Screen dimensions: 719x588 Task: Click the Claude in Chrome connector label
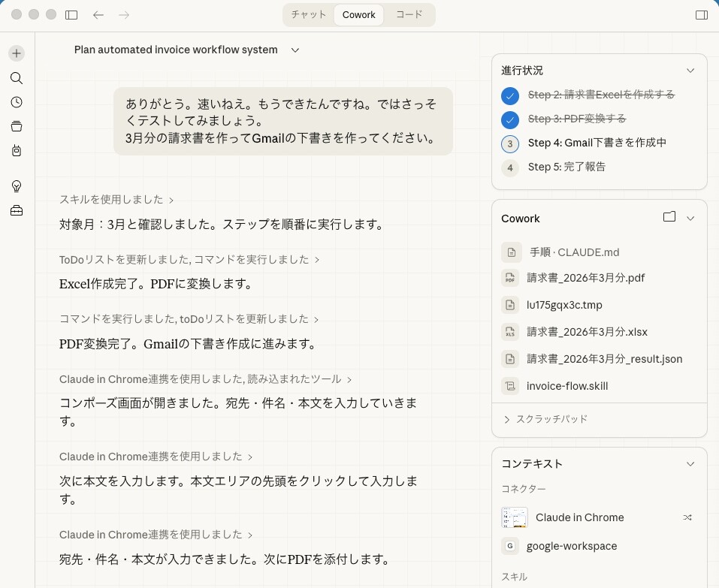click(579, 517)
